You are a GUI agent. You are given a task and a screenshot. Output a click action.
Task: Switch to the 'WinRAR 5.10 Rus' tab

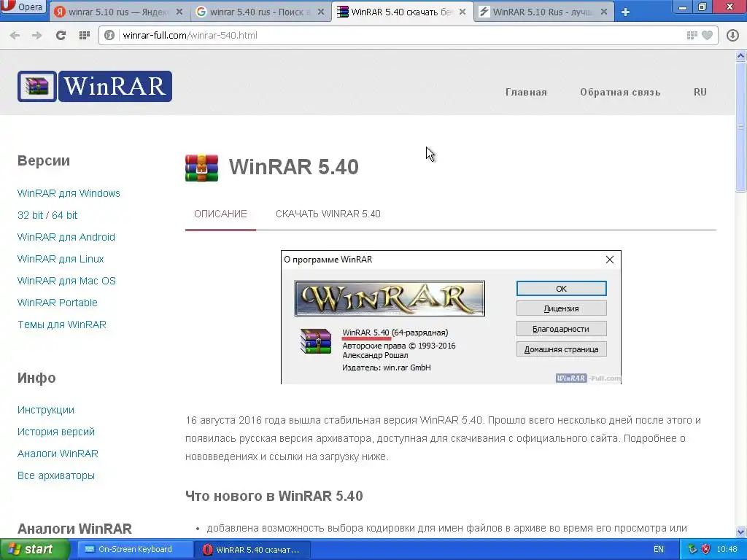click(543, 12)
